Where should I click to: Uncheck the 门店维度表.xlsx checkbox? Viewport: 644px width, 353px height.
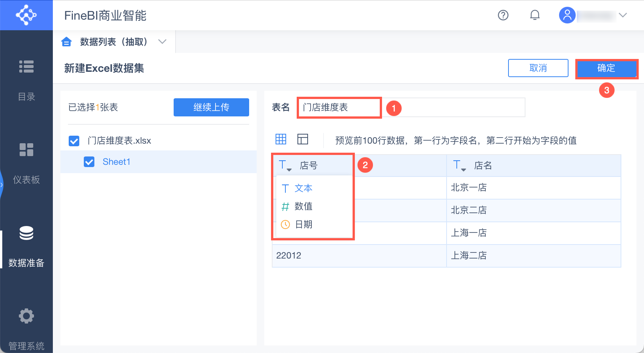point(74,141)
